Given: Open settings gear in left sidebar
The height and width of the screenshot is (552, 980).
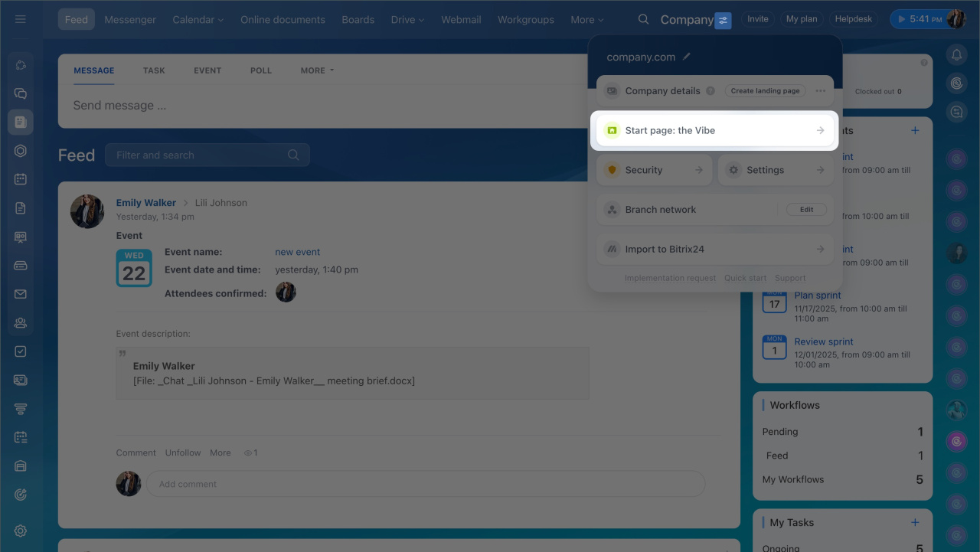Looking at the screenshot, I should pyautogui.click(x=21, y=531).
